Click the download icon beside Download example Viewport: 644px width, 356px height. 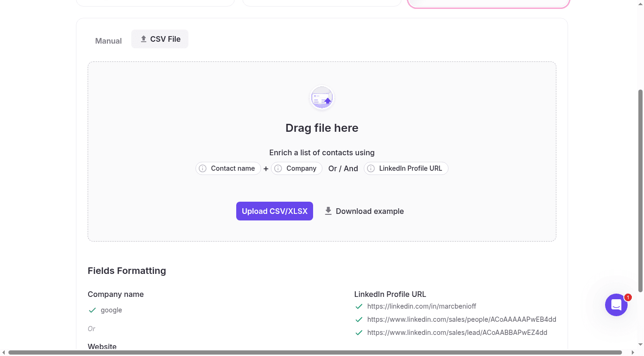(329, 211)
